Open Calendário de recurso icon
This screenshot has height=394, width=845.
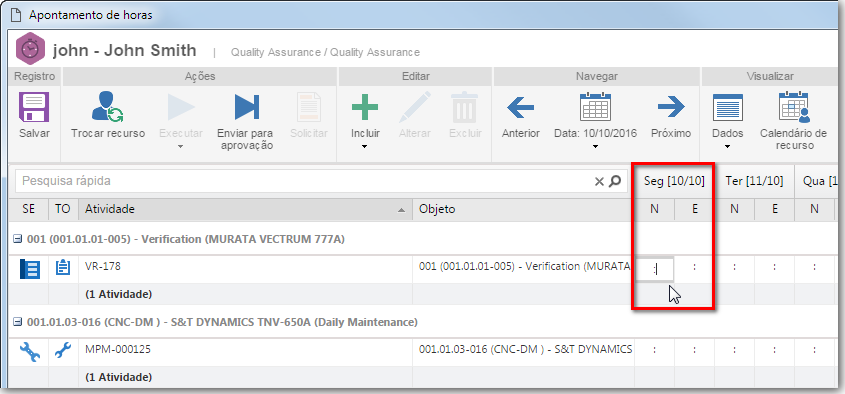(794, 107)
